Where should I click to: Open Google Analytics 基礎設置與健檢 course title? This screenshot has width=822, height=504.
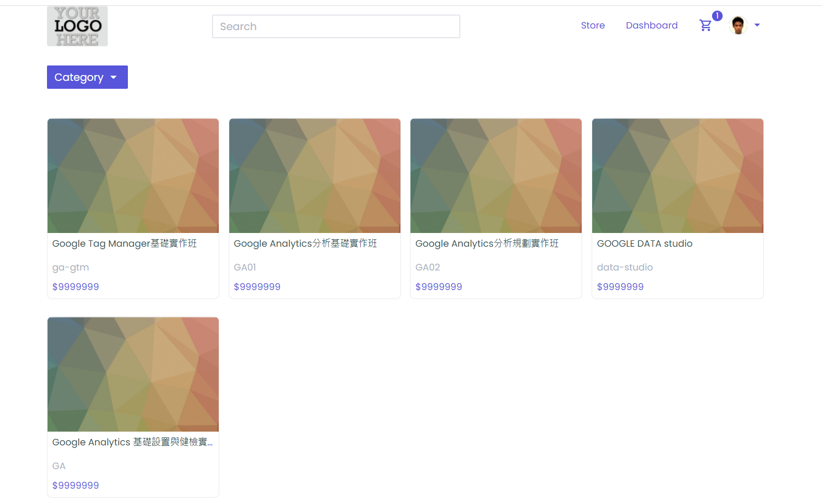tap(132, 442)
